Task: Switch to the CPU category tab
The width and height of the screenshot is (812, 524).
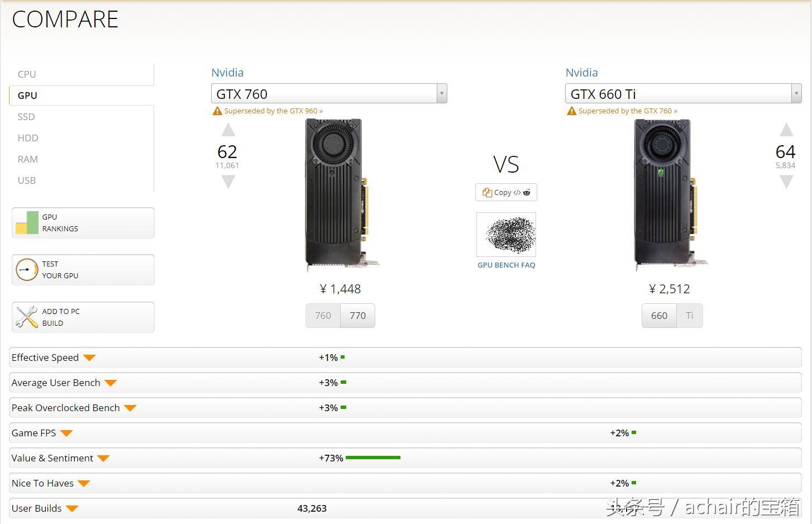Action: click(x=27, y=74)
